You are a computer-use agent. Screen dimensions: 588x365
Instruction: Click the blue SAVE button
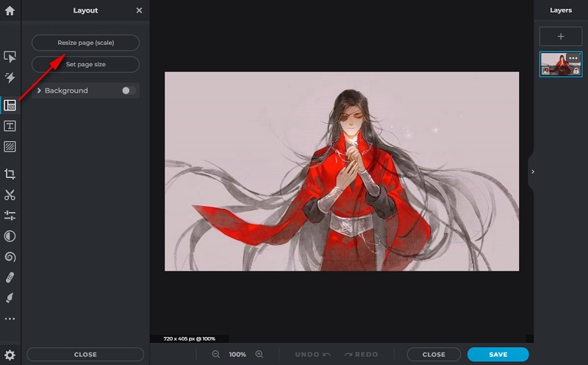click(498, 355)
